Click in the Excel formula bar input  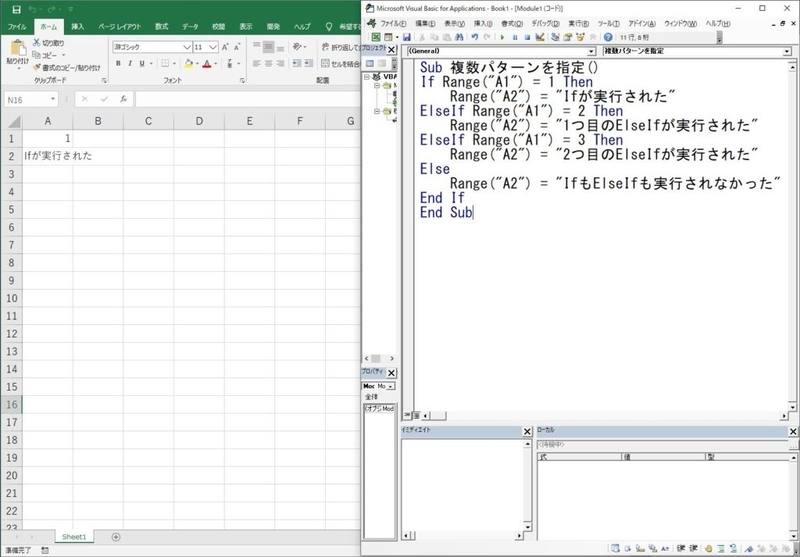pyautogui.click(x=248, y=99)
